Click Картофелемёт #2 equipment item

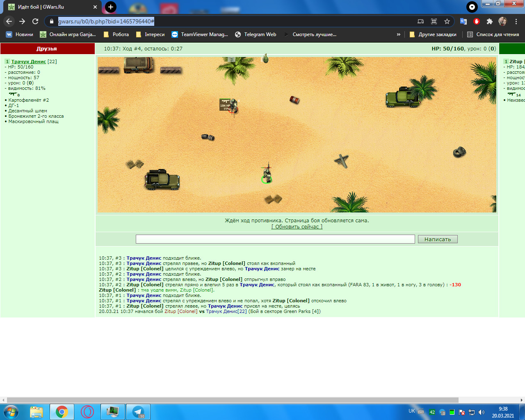click(x=29, y=100)
